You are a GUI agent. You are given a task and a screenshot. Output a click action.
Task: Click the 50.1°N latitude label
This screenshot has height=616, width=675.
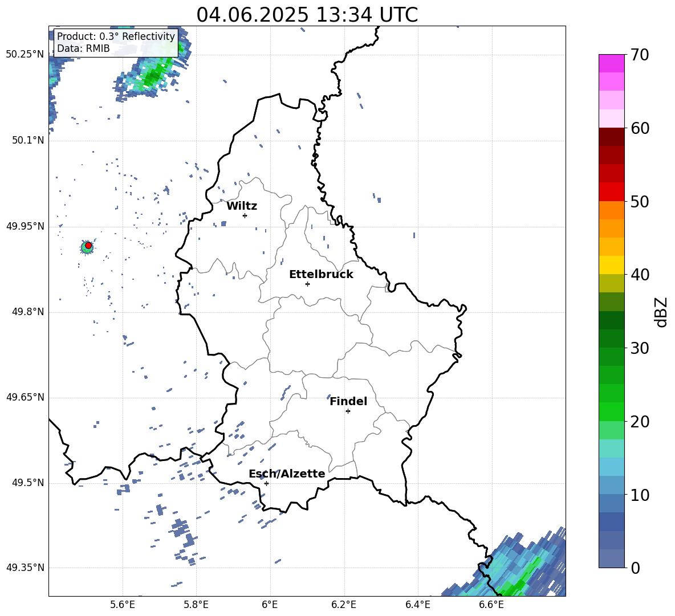[x=27, y=140]
